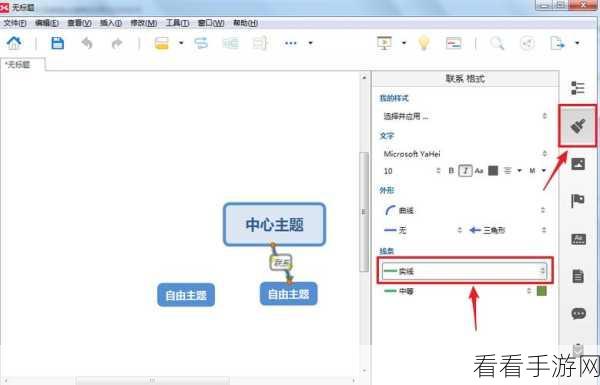Select the 中心主题 central topic
This screenshot has height=385, width=600.
274,224
